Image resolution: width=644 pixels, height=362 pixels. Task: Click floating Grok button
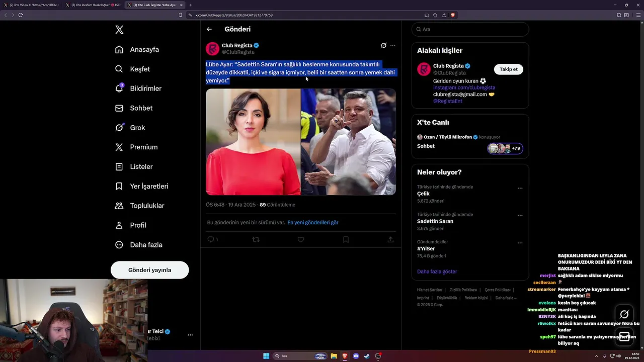click(x=624, y=314)
